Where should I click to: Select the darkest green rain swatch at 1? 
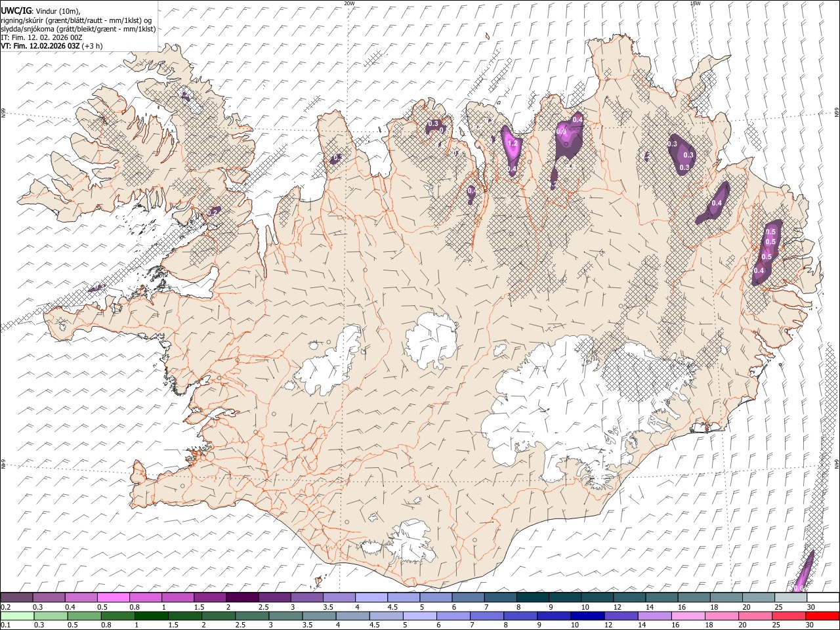point(151,616)
